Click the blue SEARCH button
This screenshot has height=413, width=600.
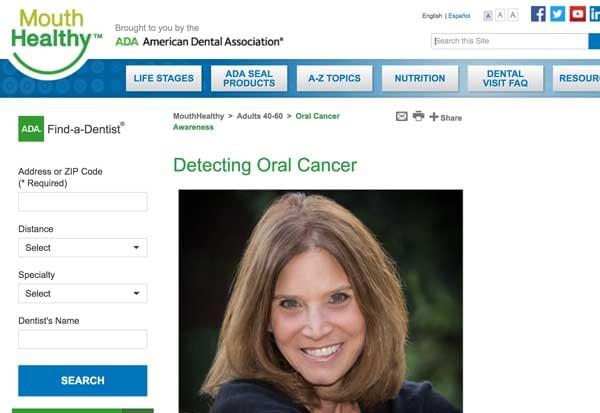tap(83, 380)
